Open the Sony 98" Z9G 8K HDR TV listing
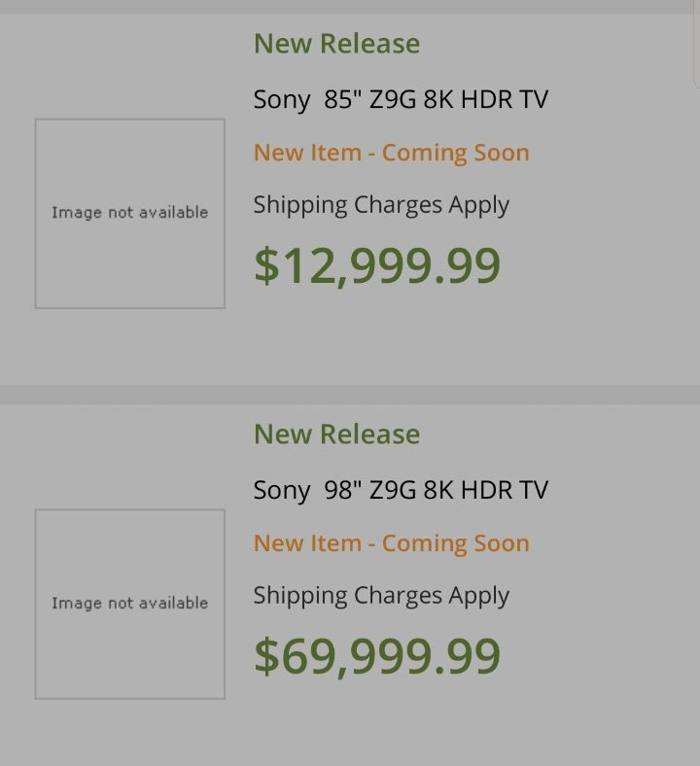The width and height of the screenshot is (700, 766). [x=401, y=490]
